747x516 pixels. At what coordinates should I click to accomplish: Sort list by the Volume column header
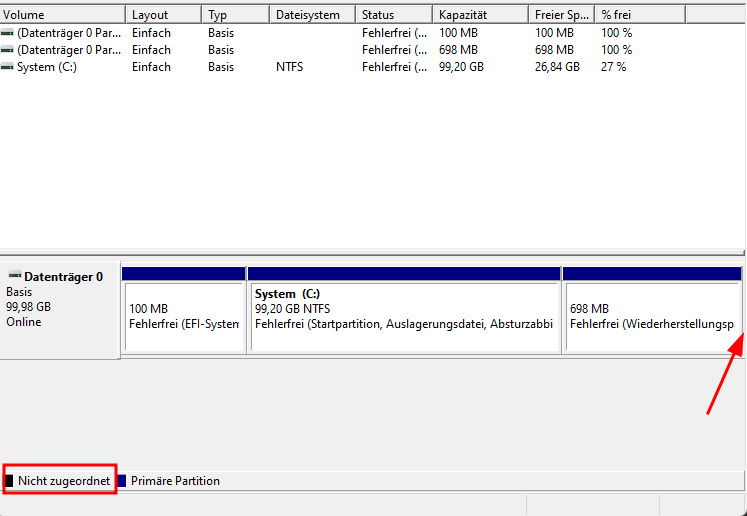pyautogui.click(x=62, y=15)
